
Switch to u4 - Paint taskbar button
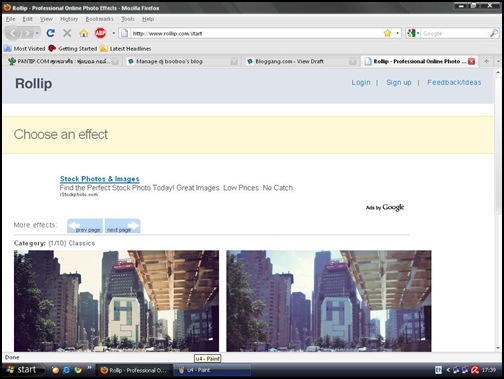tap(212, 370)
